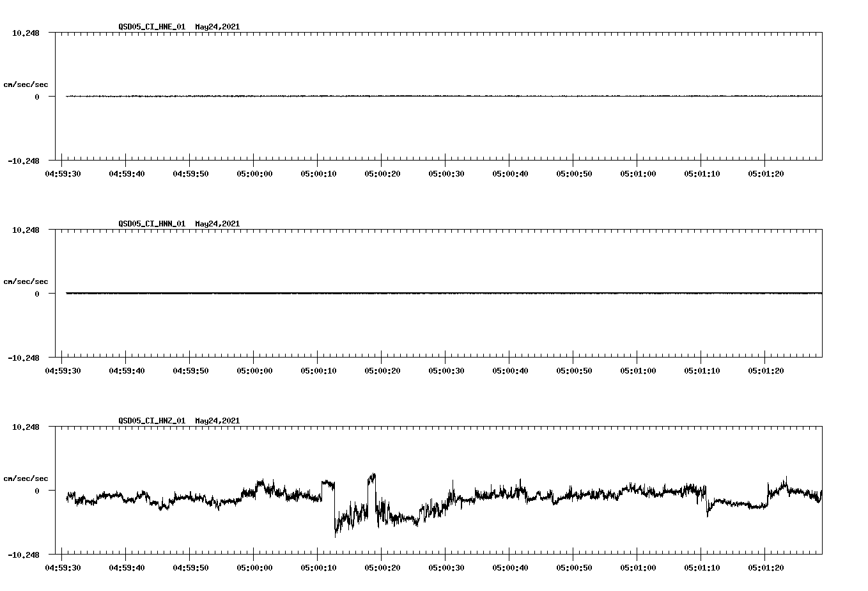Viewport: 868px width, 591px height.
Task: Select the May24,2021 date label on top plot
Action: point(217,28)
